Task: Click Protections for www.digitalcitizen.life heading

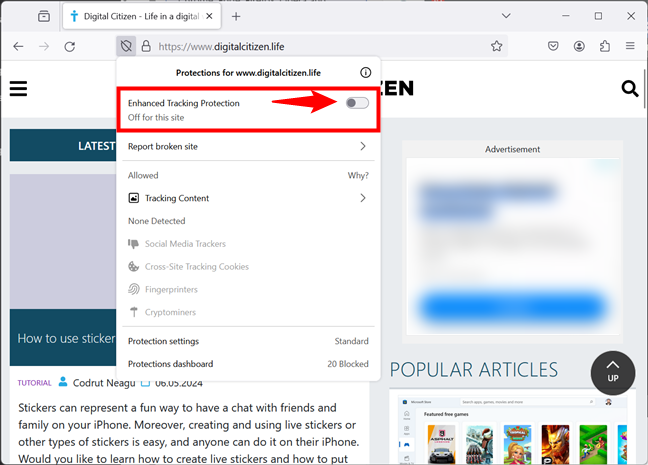Action: (x=248, y=73)
